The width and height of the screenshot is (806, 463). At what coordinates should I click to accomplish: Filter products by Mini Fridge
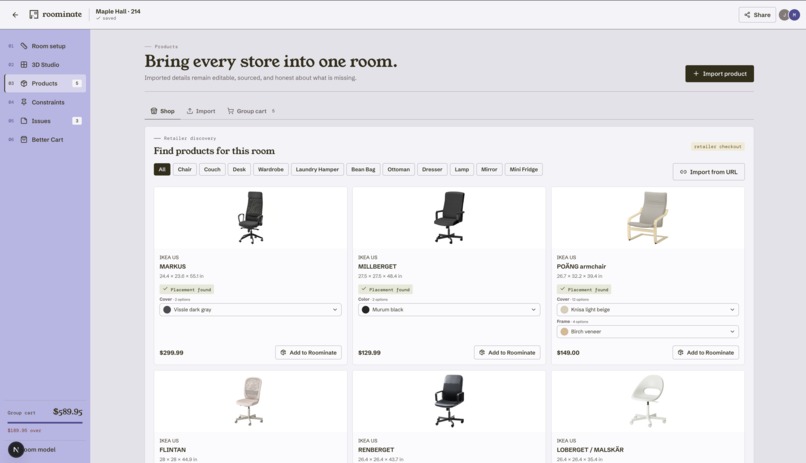click(524, 170)
